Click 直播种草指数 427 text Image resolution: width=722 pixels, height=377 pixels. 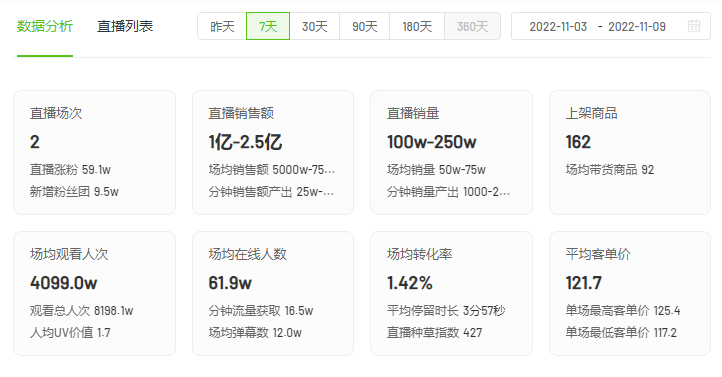[435, 332]
